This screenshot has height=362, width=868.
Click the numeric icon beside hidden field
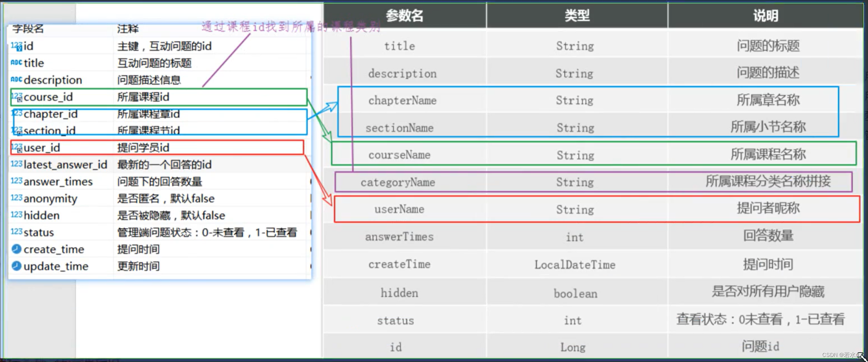click(x=16, y=215)
